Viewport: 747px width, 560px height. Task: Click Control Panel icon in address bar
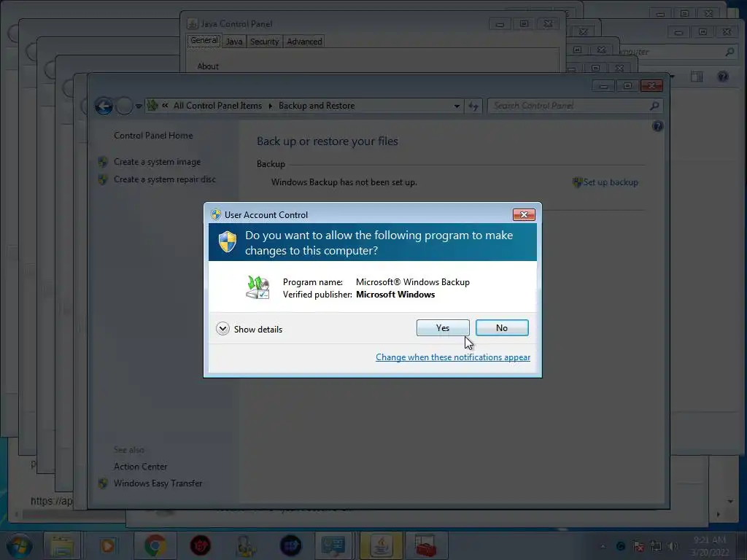[x=152, y=105]
